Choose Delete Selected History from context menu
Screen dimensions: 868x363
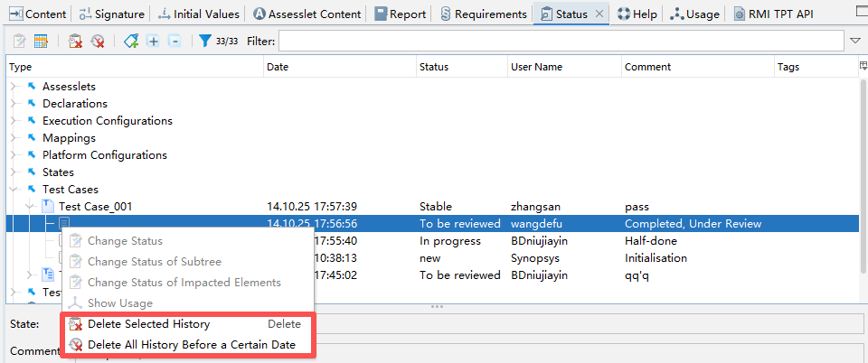coord(148,324)
